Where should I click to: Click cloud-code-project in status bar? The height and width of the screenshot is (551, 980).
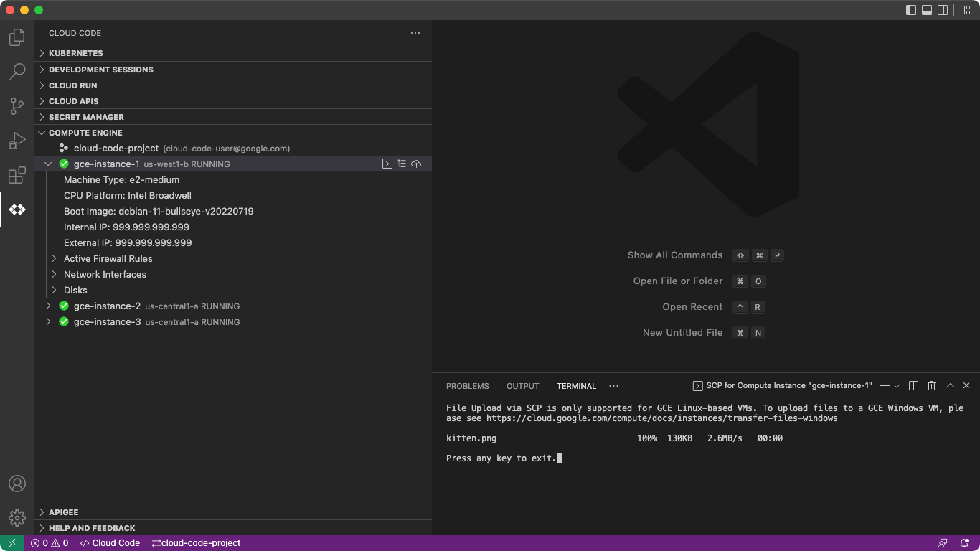pos(196,543)
